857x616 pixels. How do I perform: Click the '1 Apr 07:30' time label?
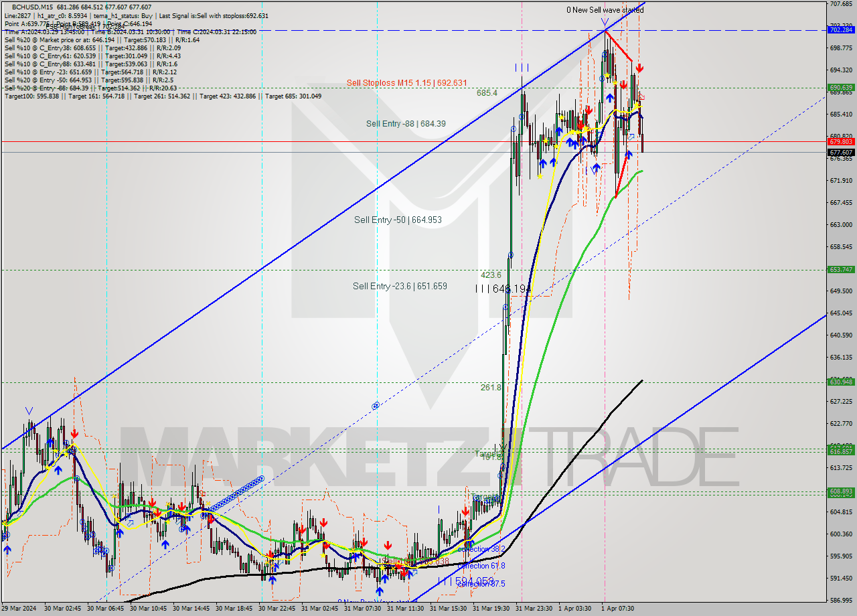point(617,609)
